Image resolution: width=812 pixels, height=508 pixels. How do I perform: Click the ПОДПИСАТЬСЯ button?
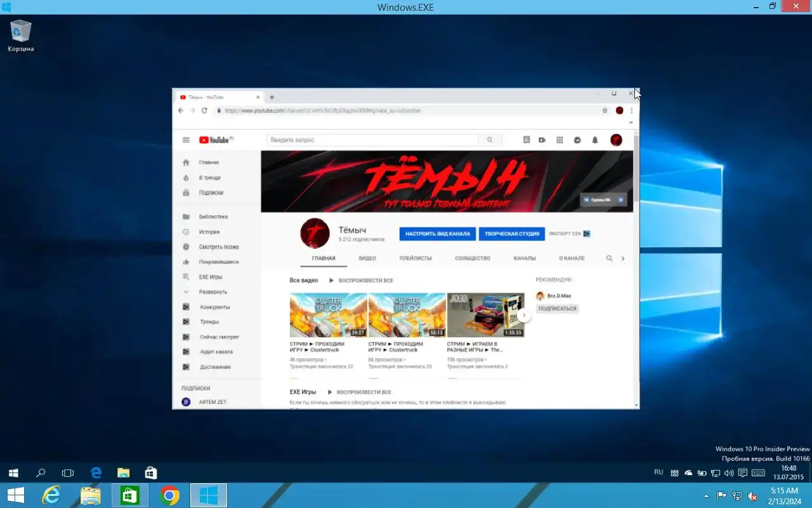click(x=558, y=309)
